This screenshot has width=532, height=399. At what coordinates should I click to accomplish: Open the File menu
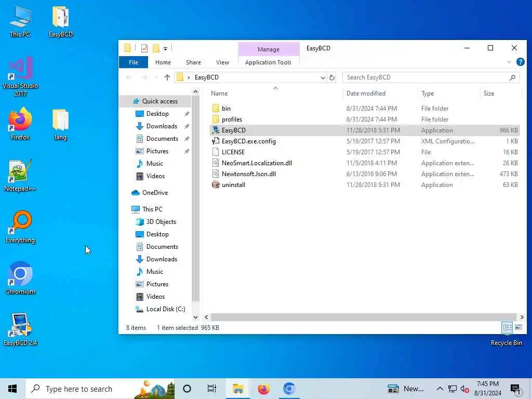[x=134, y=62]
